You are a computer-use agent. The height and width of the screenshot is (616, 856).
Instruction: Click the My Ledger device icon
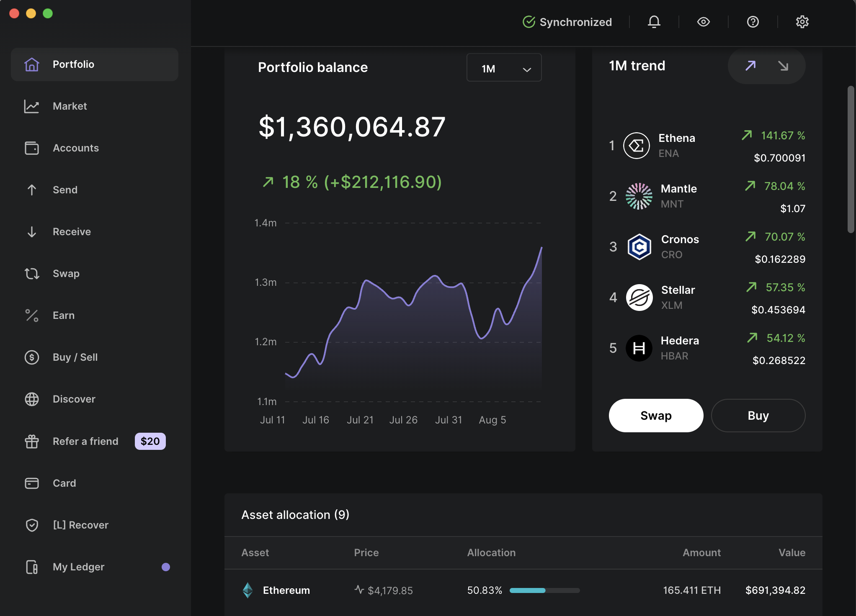(x=32, y=567)
